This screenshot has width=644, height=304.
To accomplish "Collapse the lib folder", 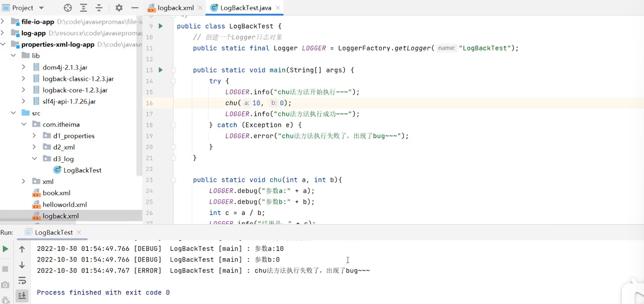I will click(13, 56).
